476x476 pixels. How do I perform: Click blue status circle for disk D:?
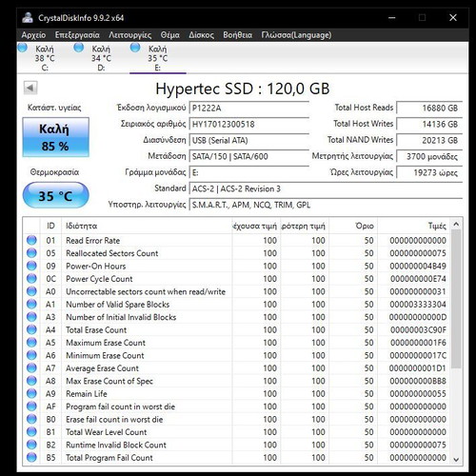(x=79, y=48)
